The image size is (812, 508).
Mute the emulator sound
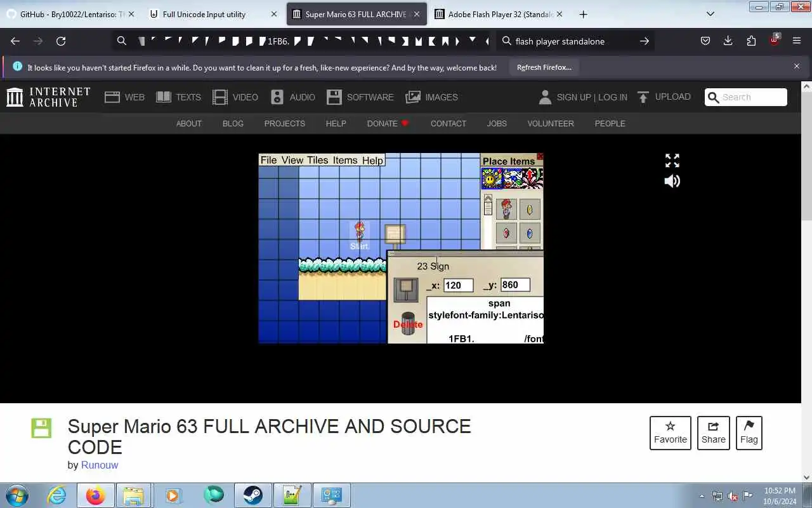pyautogui.click(x=672, y=181)
